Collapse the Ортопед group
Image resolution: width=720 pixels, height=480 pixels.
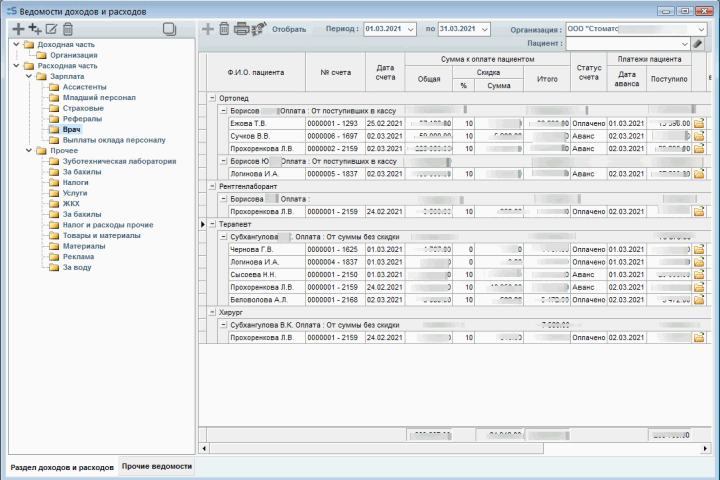coord(213,98)
